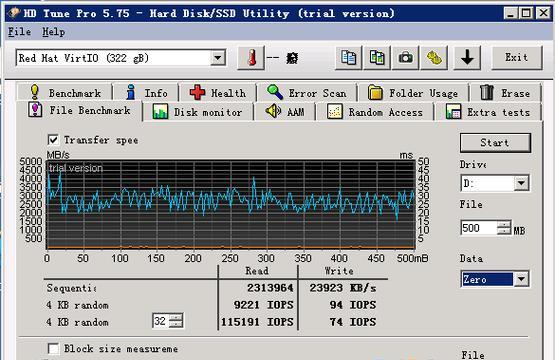Click the file length 500 input field
The width and height of the screenshot is (555, 360).
click(x=478, y=228)
